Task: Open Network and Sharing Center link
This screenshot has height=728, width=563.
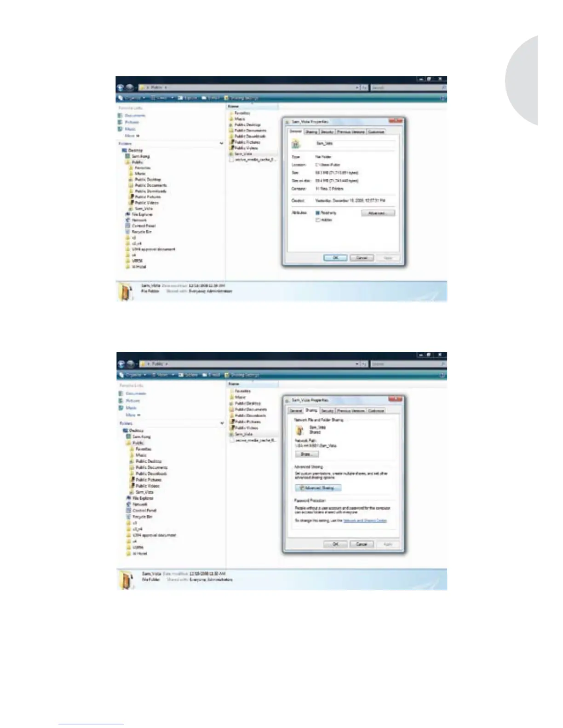Action: (365, 521)
